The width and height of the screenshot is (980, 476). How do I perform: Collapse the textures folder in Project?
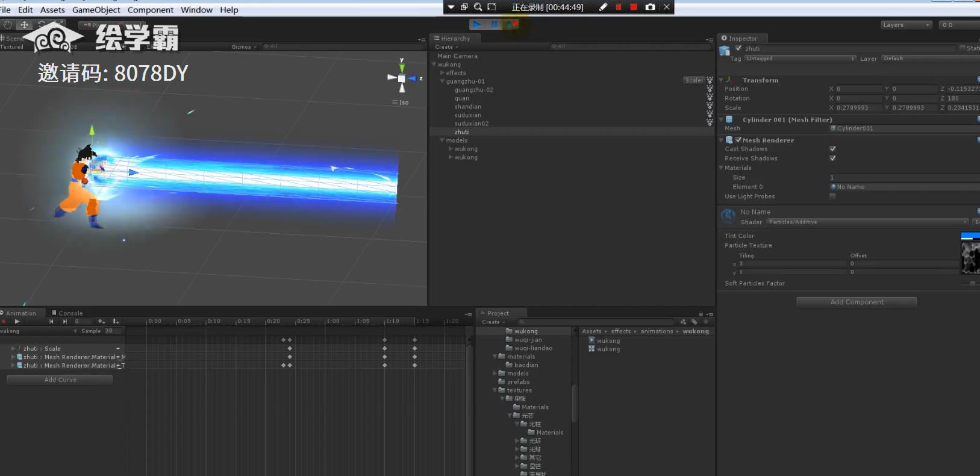pos(495,390)
